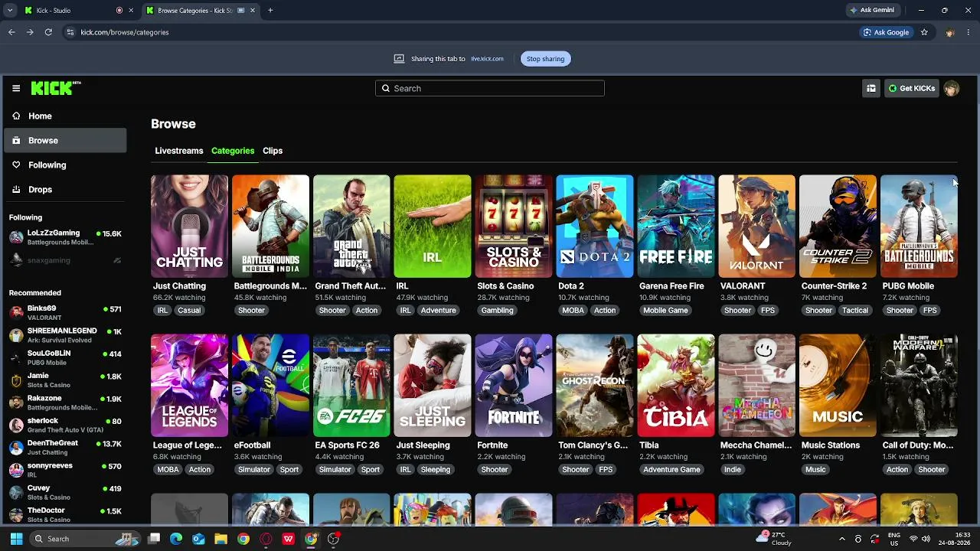Screen dimensions: 980x551
Task: Open the tab search dropdown arrow
Action: pos(10,11)
